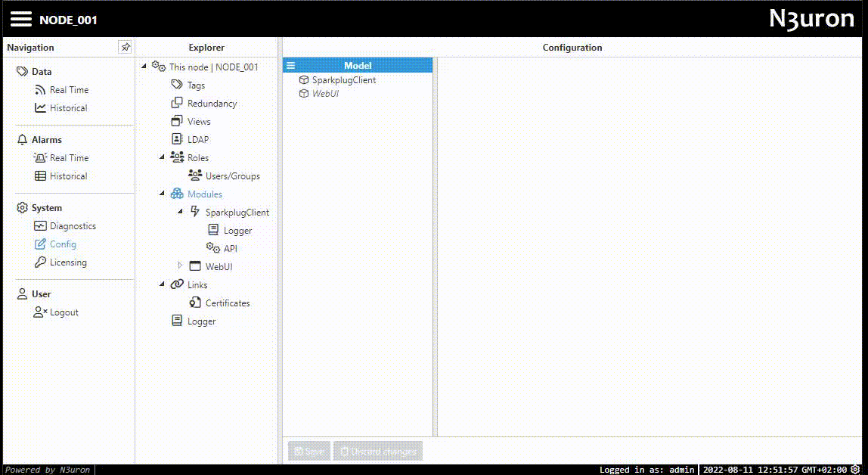
Task: Click the Views icon in Explorer
Action: point(177,121)
